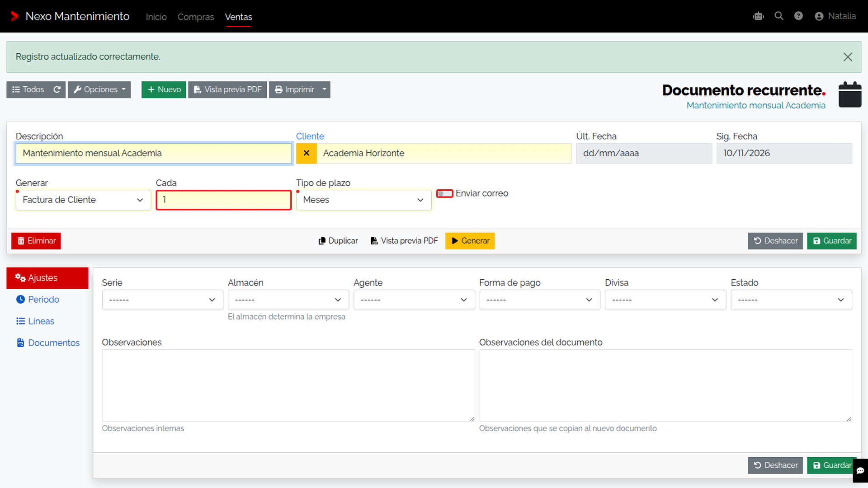The height and width of the screenshot is (488, 868).
Task: Click the reload icon next to Todos
Action: 57,89
